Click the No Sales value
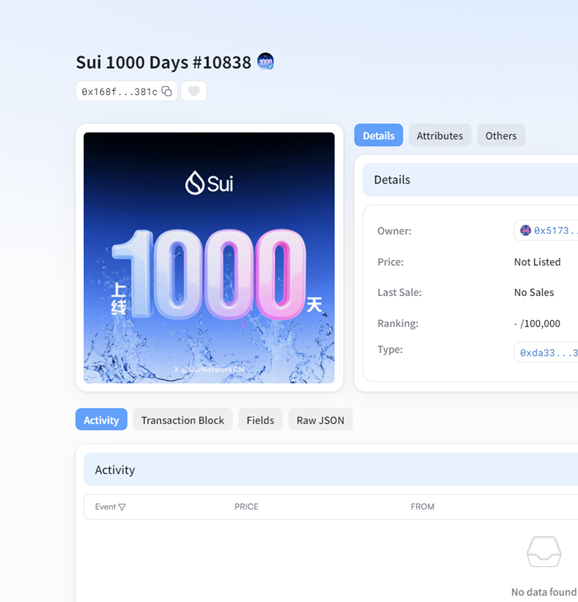This screenshot has height=602, width=578. [x=534, y=292]
